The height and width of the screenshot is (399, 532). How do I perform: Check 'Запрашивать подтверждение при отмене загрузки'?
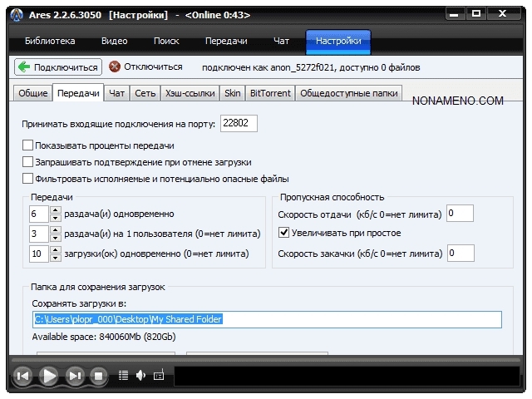(28, 162)
